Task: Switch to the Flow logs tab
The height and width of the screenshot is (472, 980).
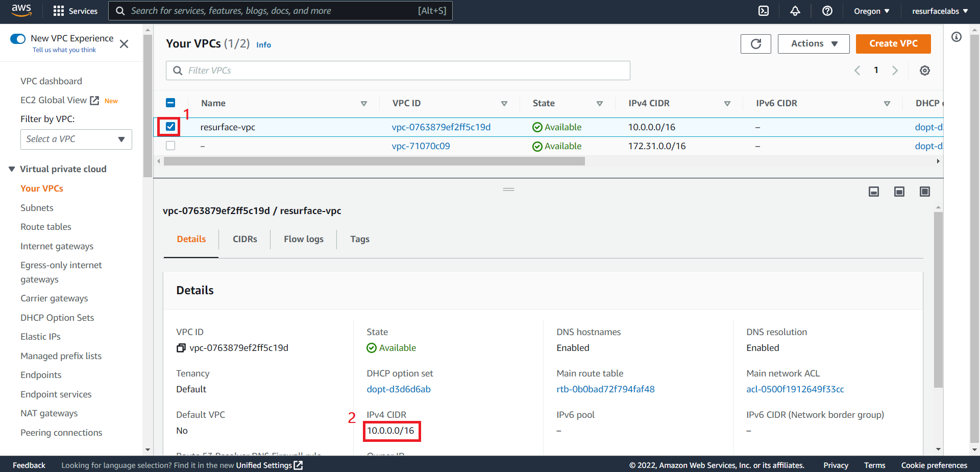Action: (x=304, y=239)
